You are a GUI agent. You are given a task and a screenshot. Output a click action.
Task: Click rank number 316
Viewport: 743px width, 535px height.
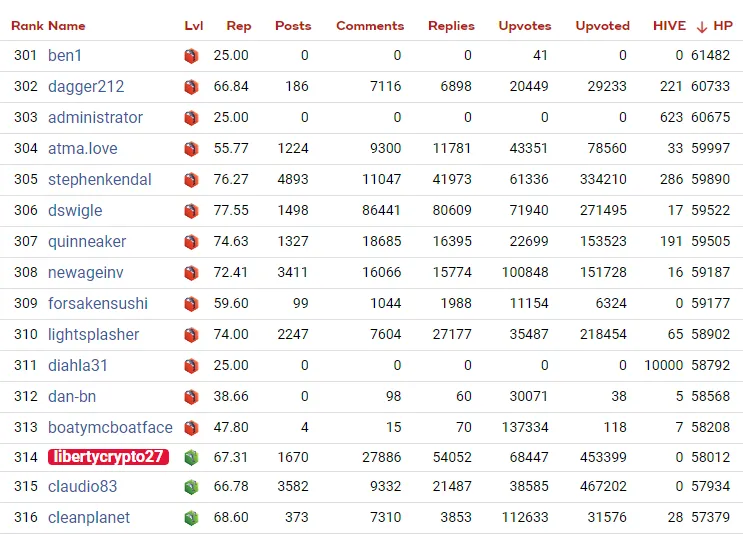(x=26, y=517)
